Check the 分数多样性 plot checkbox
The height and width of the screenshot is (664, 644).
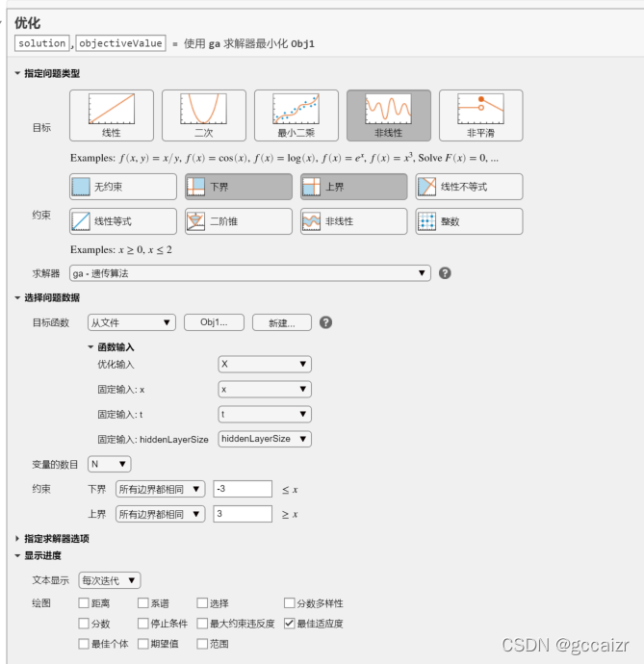[x=290, y=603]
